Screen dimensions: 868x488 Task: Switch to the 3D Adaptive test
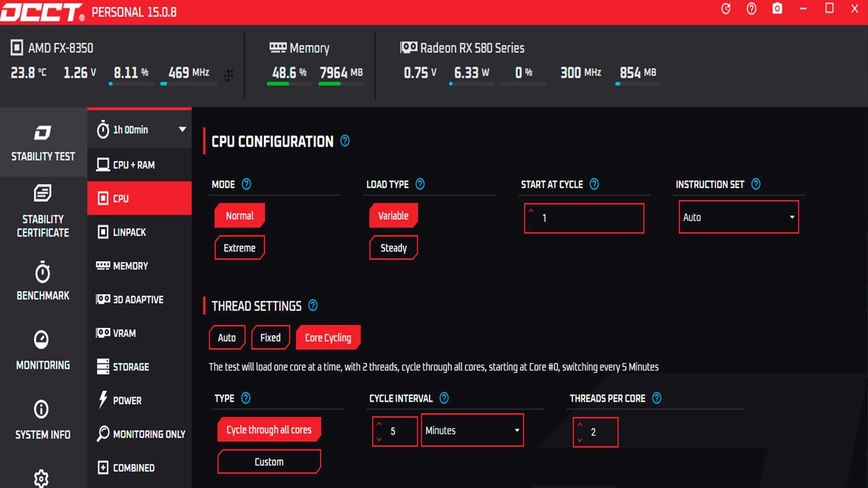click(x=138, y=300)
